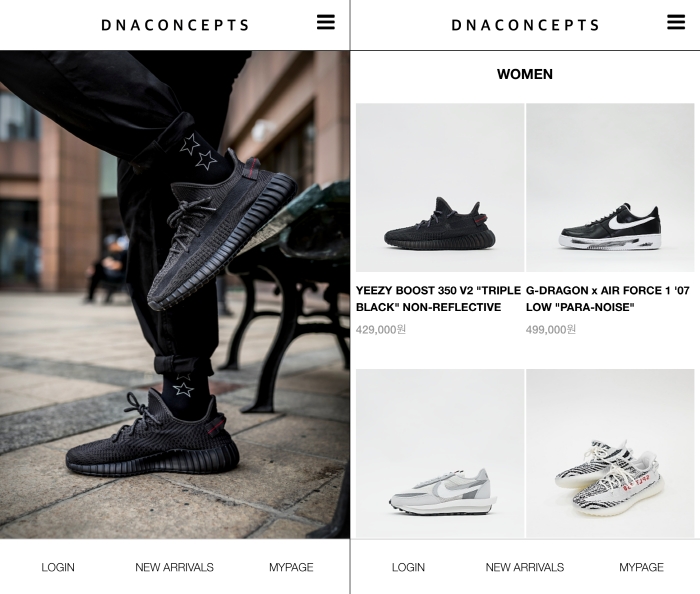Tap LOGIN in the left bottom bar
This screenshot has height=594, width=700.
pyautogui.click(x=58, y=567)
